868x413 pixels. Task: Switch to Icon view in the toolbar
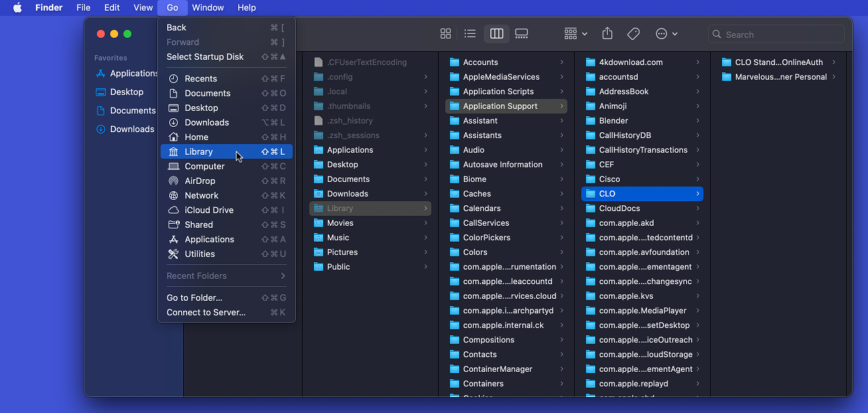(x=445, y=33)
